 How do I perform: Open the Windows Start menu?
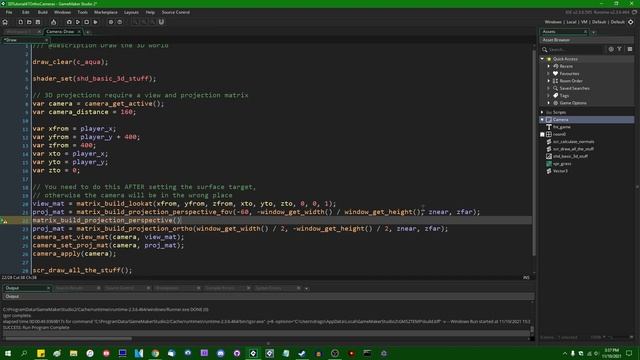point(8,353)
